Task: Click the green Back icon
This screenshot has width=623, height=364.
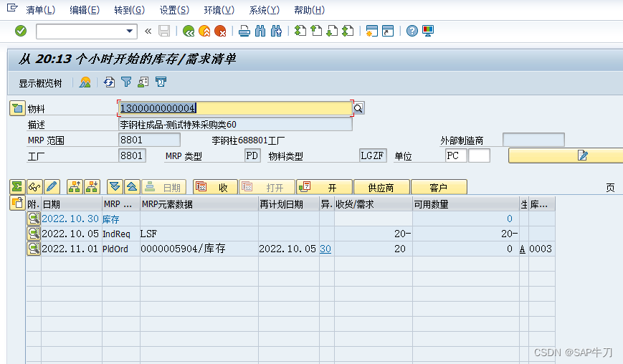Action: click(x=189, y=31)
